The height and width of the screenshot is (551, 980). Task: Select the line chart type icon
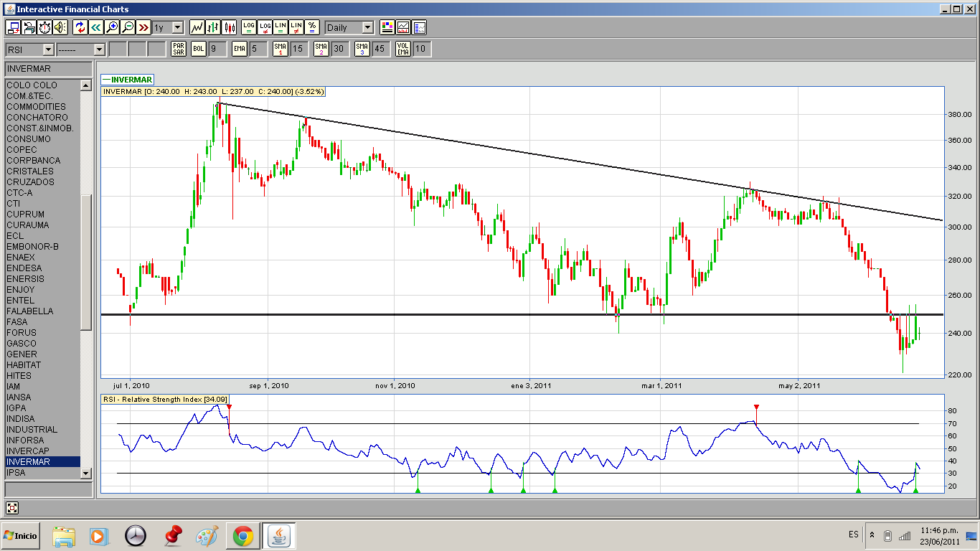pyautogui.click(x=197, y=27)
